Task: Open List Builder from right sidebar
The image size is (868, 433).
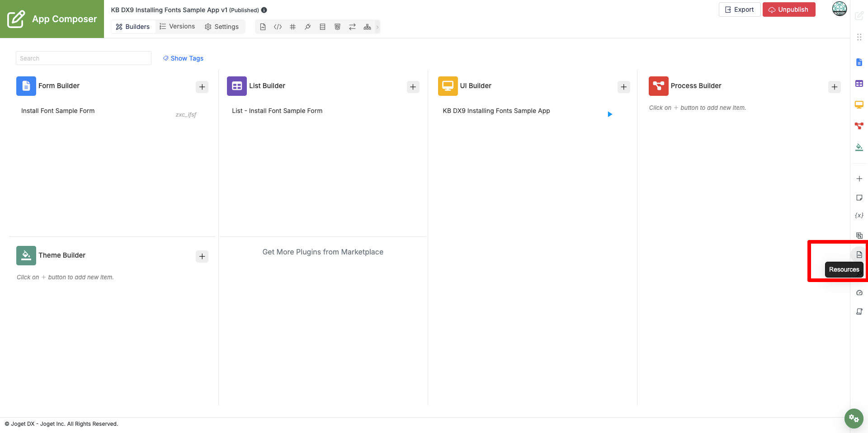Action: pyautogui.click(x=859, y=84)
